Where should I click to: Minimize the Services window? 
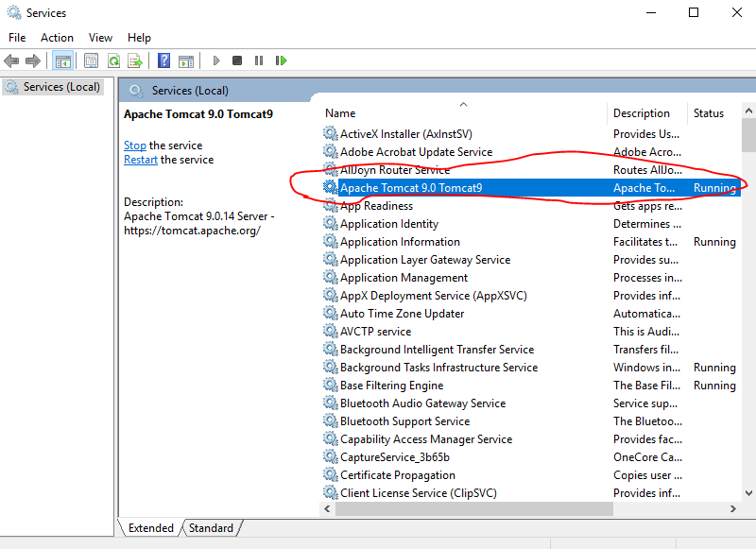point(651,12)
